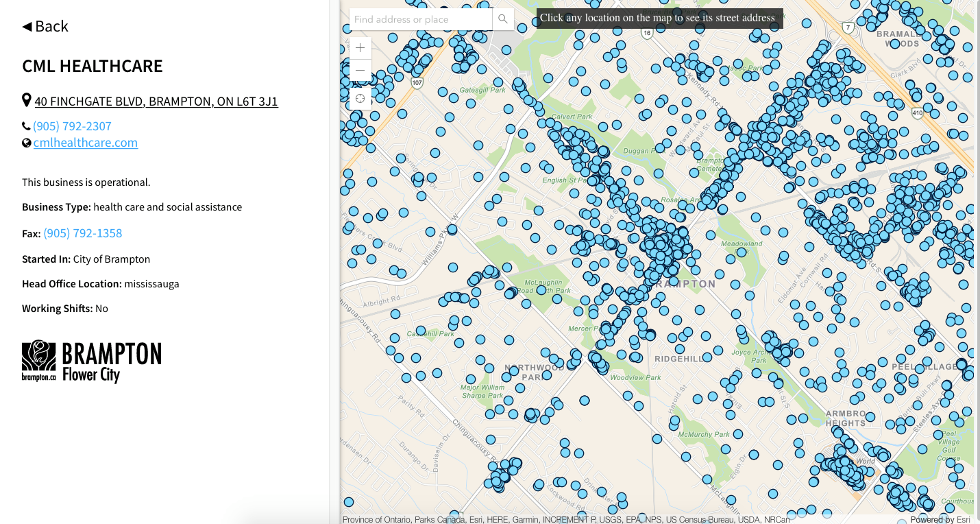Image resolution: width=980 pixels, height=524 pixels.
Task: Go back using the Back arrow link
Action: (x=45, y=26)
